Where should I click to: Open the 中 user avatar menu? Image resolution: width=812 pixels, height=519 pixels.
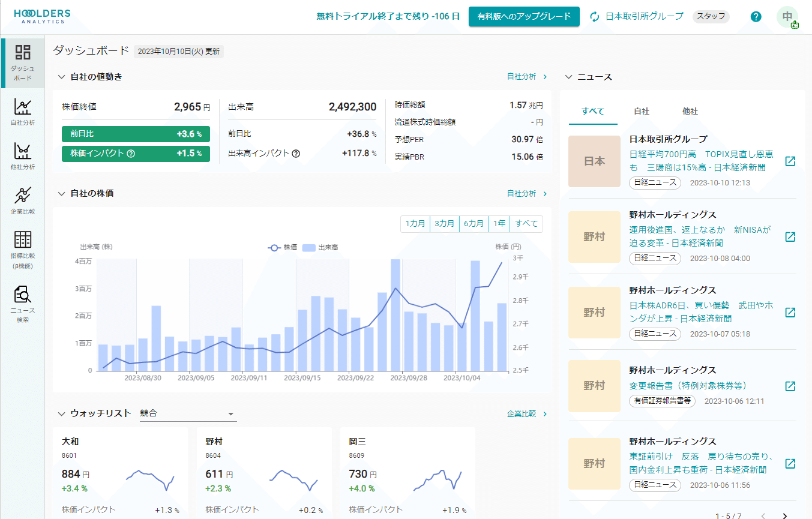pyautogui.click(x=788, y=17)
